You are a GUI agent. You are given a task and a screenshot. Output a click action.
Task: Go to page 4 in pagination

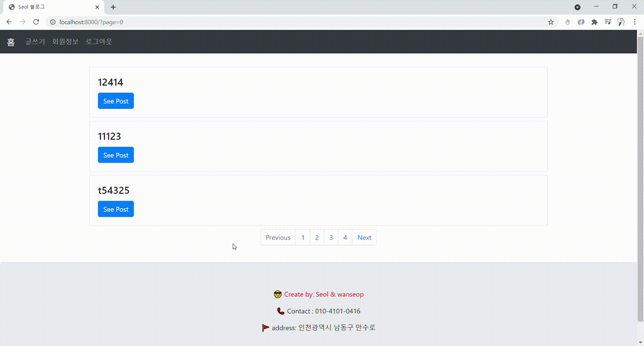tap(345, 237)
